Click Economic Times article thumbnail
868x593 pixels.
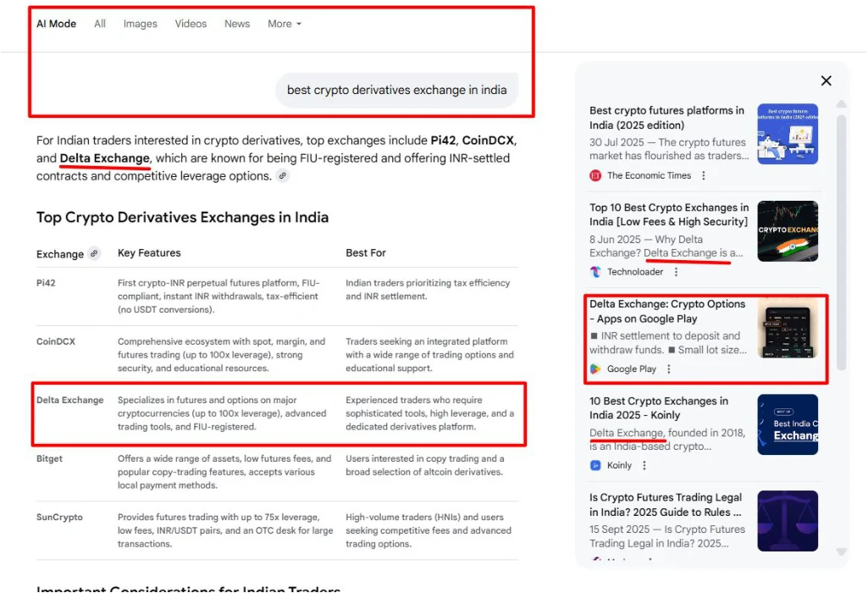click(x=788, y=134)
